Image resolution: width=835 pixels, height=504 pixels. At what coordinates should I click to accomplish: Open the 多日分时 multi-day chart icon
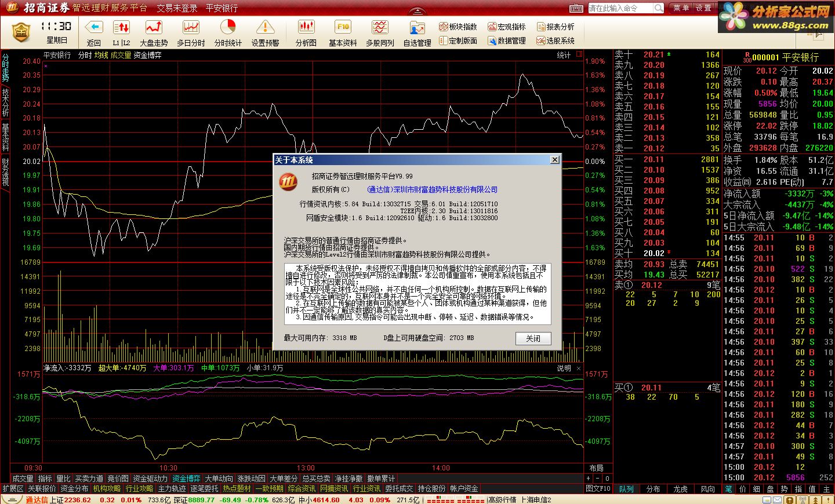pos(191,27)
